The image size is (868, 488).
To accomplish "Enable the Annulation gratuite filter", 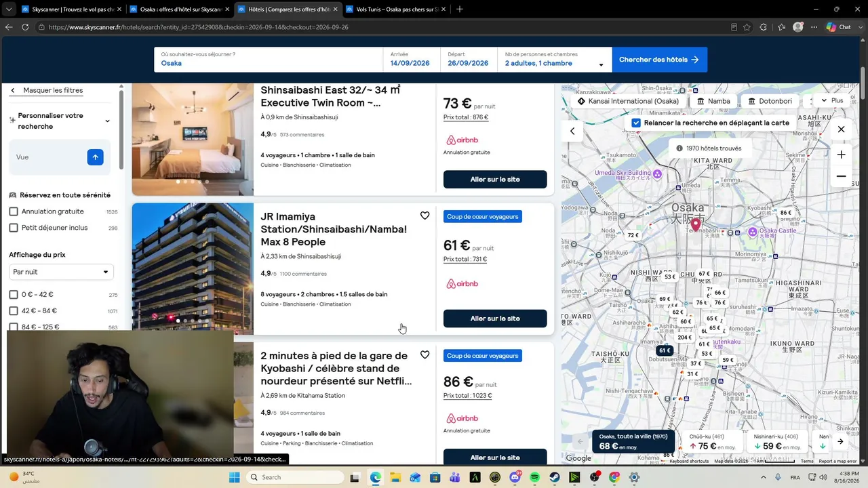I will point(14,211).
